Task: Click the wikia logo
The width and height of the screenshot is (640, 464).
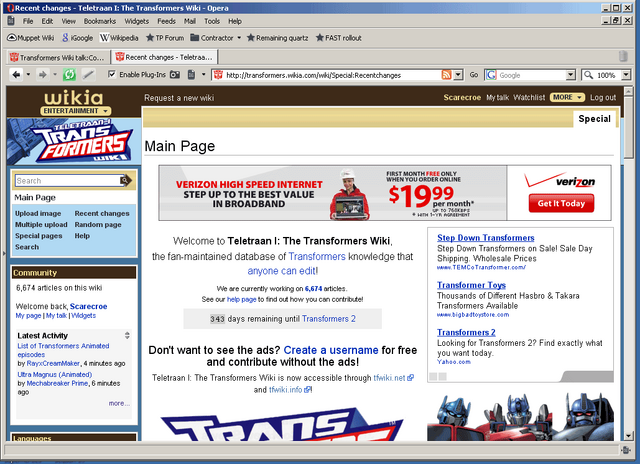Action: 73,98
